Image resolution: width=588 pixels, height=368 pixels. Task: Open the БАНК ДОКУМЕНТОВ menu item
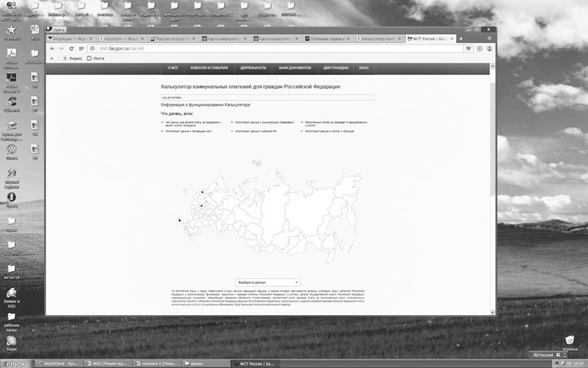click(x=295, y=68)
